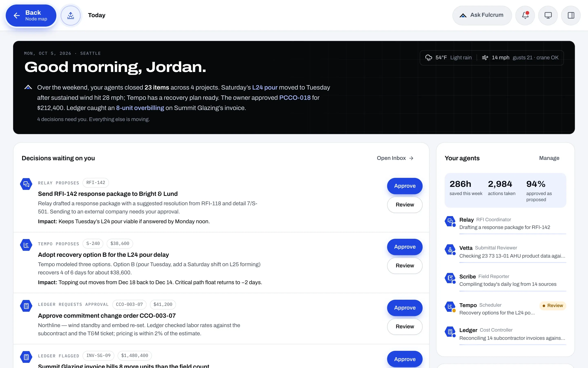Click the Relay icon beside RFI-142 decision
588x368 pixels.
pyautogui.click(x=26, y=184)
